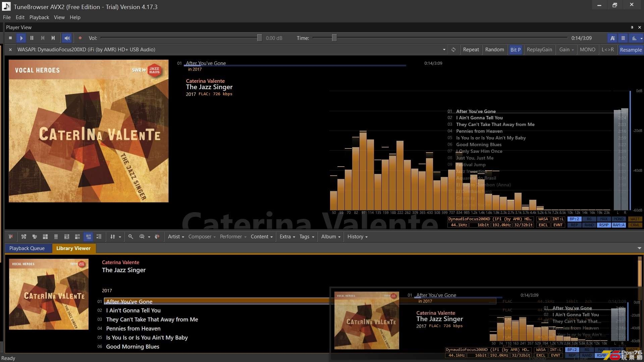Image resolution: width=644 pixels, height=362 pixels.
Task: Select the indented list view icon
Action: coord(99,237)
